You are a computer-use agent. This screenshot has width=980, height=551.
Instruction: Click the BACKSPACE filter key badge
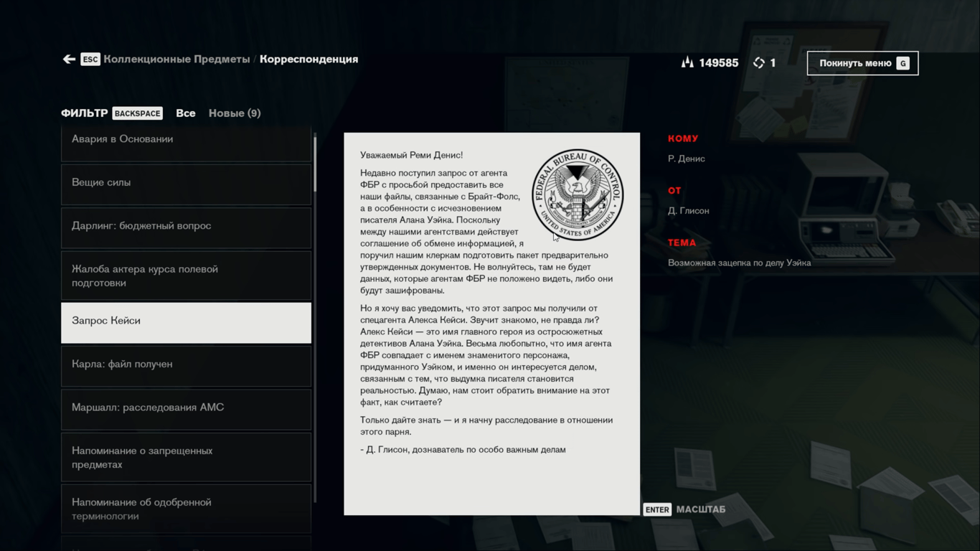tap(137, 113)
